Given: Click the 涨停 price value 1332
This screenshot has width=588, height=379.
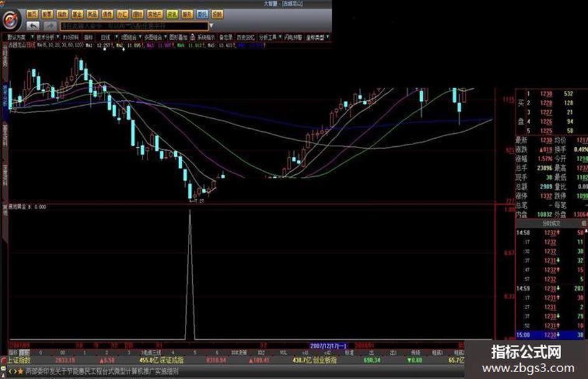Looking at the screenshot, I should 546,196.
